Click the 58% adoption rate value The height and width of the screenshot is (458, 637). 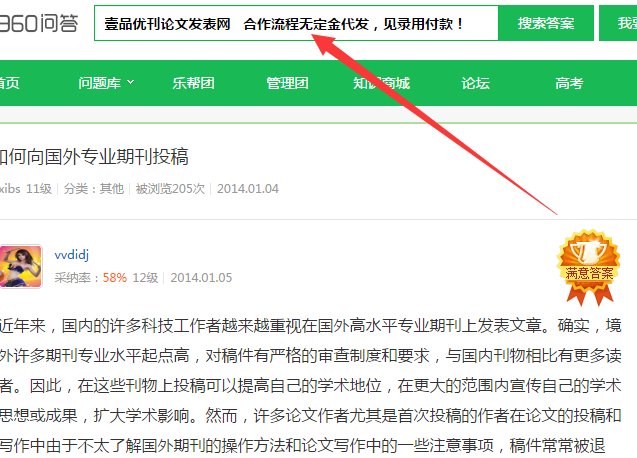(x=115, y=278)
